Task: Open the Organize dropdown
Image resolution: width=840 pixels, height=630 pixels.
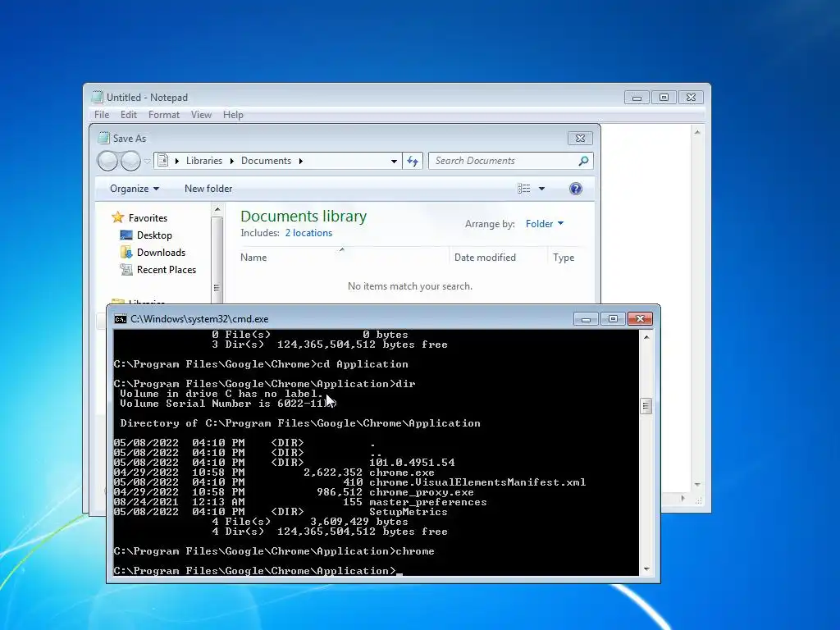Action: [x=135, y=189]
